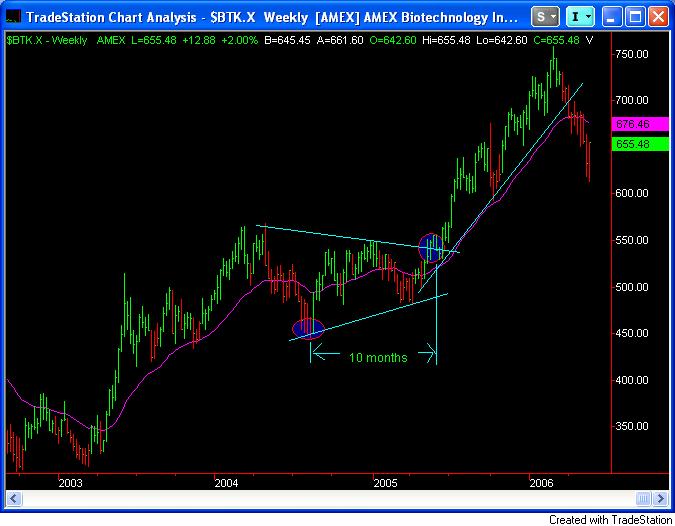Maximize the Chart Analysis window
The width and height of the screenshot is (675, 526).
[635, 17]
